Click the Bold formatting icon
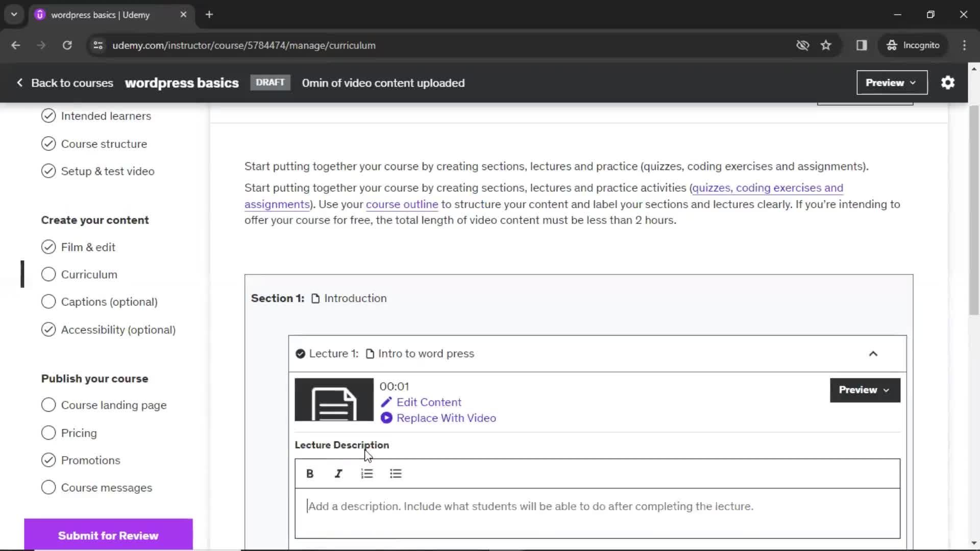 tap(310, 473)
